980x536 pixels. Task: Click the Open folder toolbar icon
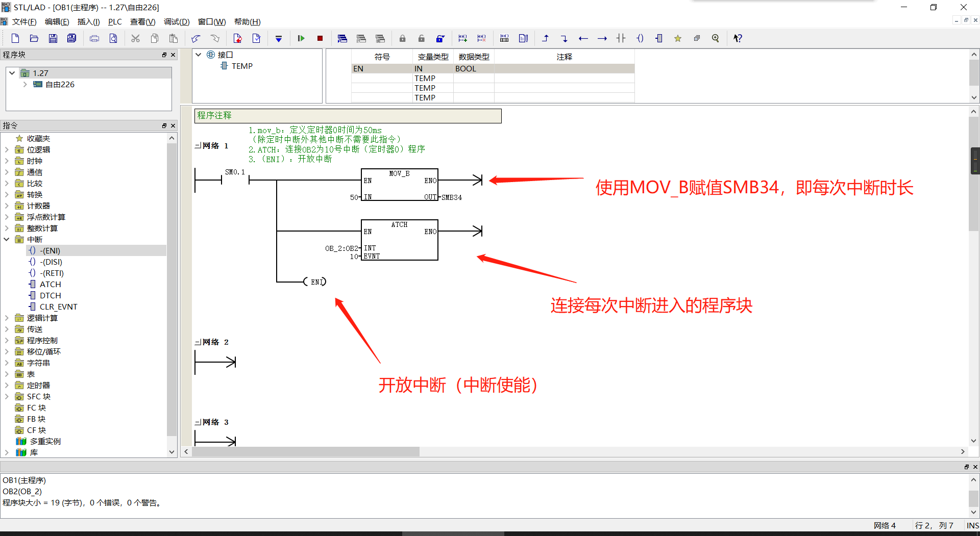34,38
